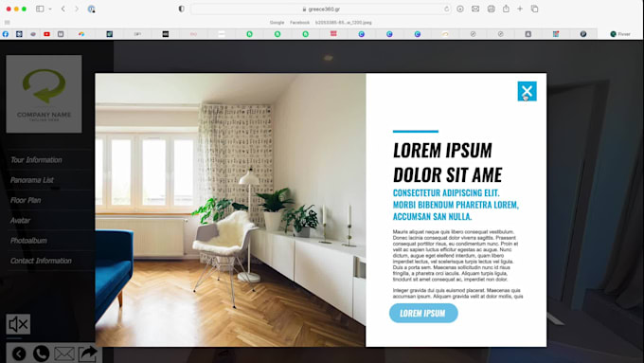Screen dimensions: 644x363
Task: Switch to the colorful pinwheel icon tab
Action: tap(81, 34)
